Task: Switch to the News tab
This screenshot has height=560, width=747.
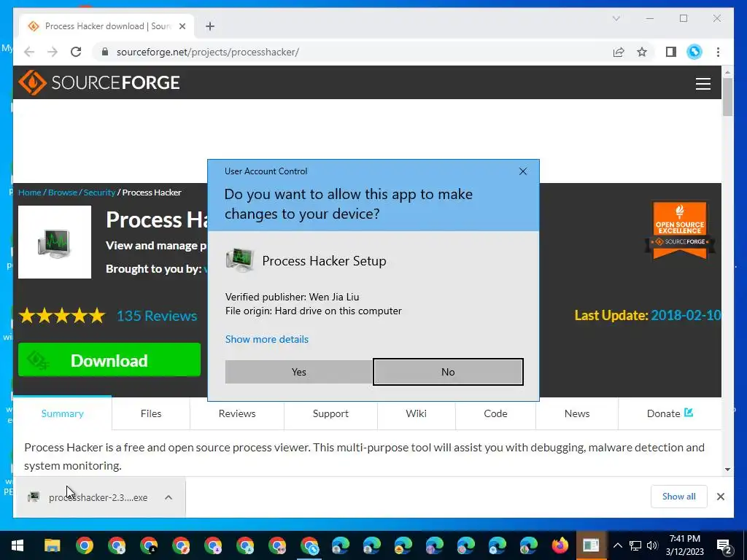Action: [x=577, y=413]
